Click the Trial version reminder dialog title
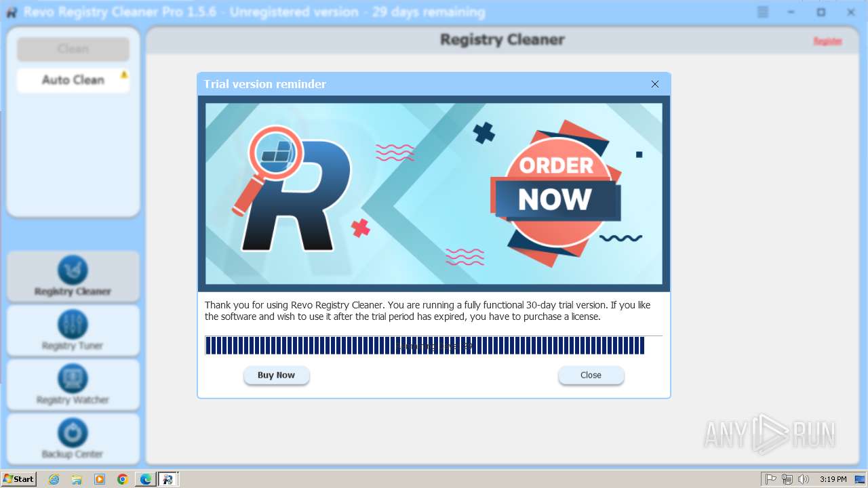Viewport: 868px width, 488px height. pyautogui.click(x=265, y=84)
